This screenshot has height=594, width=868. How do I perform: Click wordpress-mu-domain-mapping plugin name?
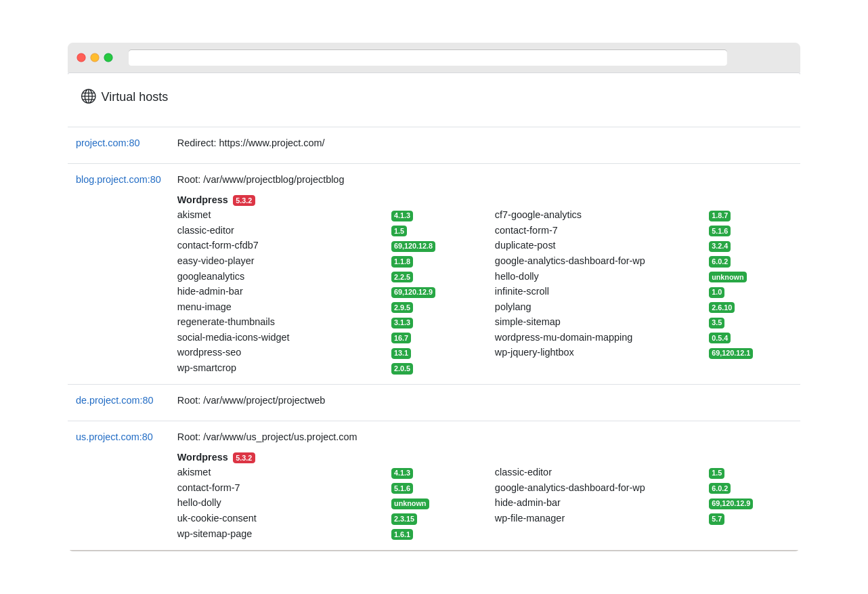[564, 337]
